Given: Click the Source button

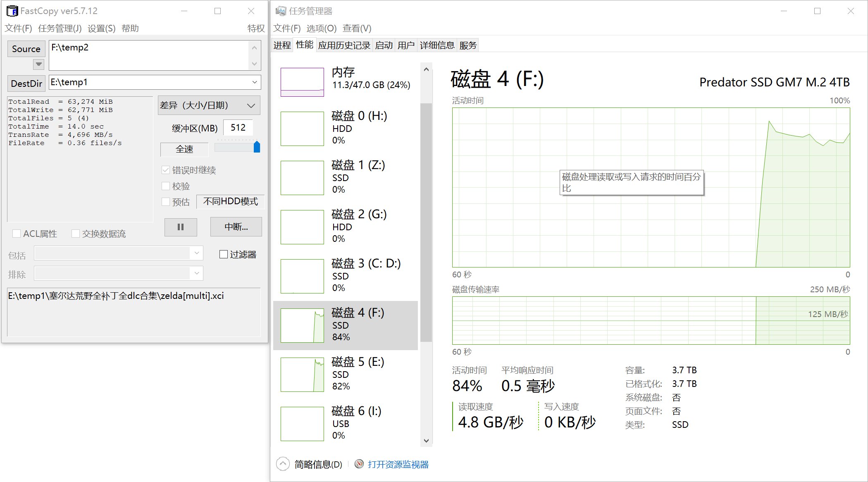Looking at the screenshot, I should tap(26, 49).
